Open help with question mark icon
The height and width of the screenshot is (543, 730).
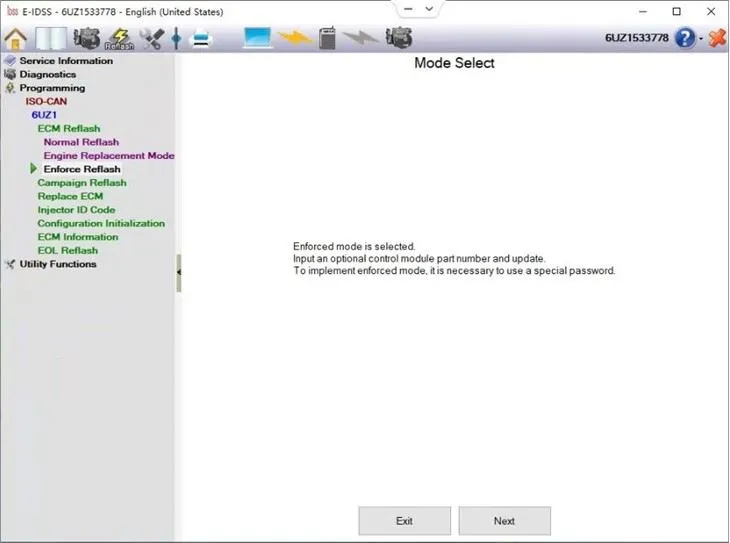coord(685,38)
